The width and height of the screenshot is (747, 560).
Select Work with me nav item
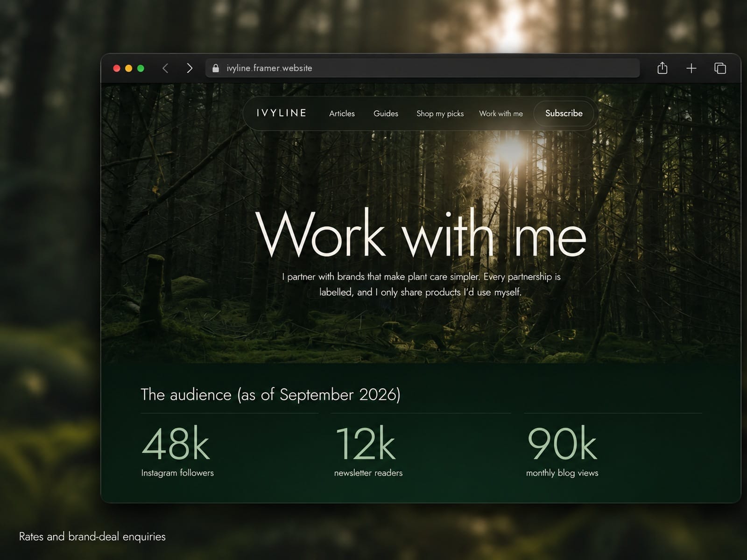click(x=501, y=113)
